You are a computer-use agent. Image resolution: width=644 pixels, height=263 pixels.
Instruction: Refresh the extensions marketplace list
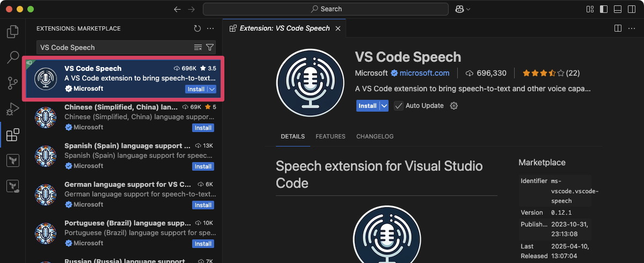[x=197, y=28]
